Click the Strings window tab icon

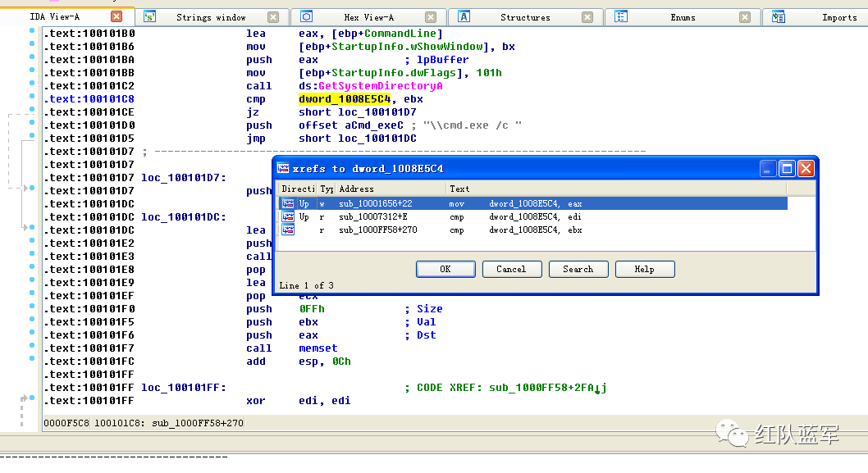tap(149, 16)
